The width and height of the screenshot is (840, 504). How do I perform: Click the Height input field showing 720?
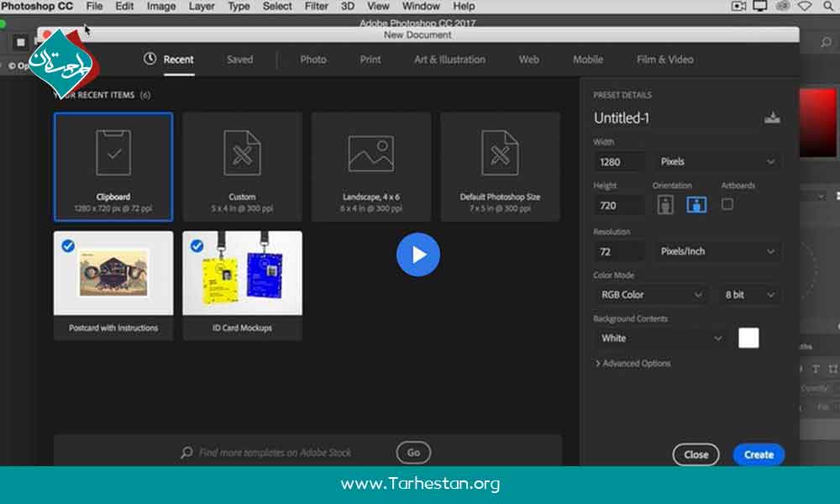(619, 205)
